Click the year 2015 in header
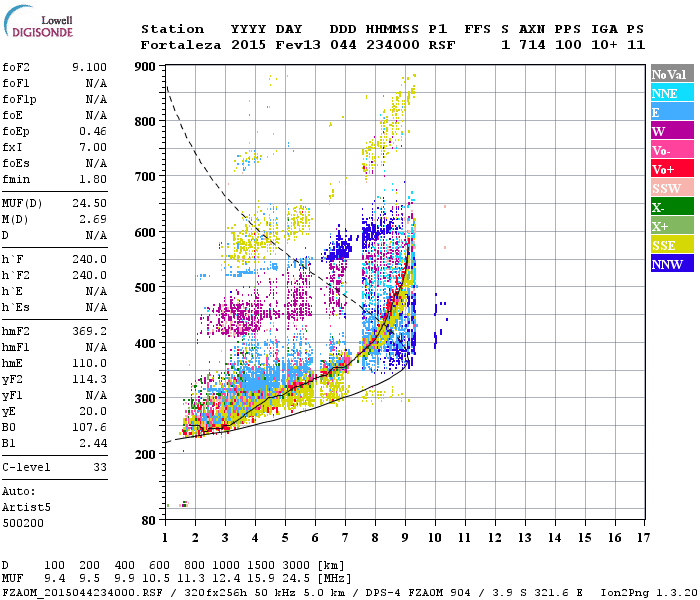700x600 pixels. (248, 45)
